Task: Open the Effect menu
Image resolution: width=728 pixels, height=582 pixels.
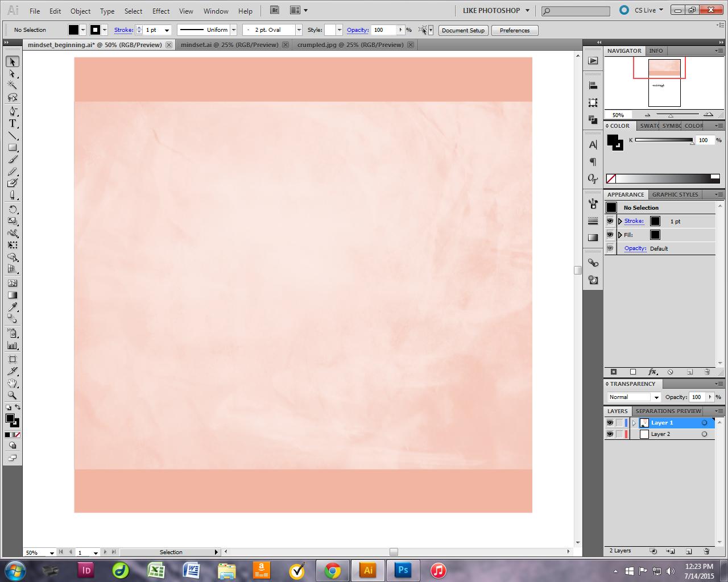Action: tap(161, 11)
